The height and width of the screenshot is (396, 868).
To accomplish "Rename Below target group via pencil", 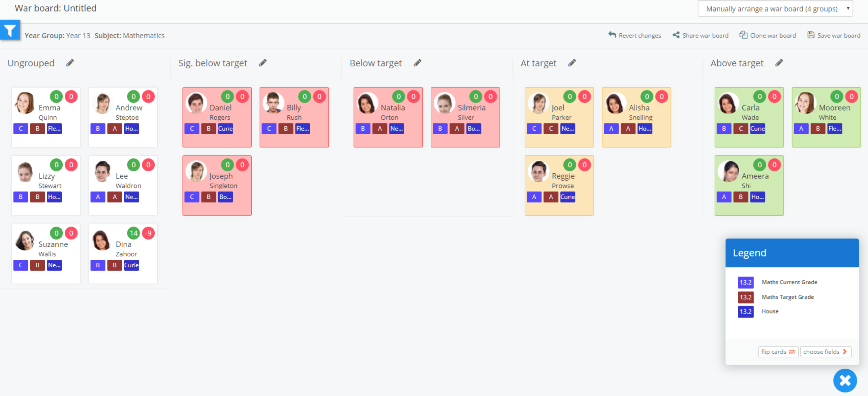I will [417, 63].
